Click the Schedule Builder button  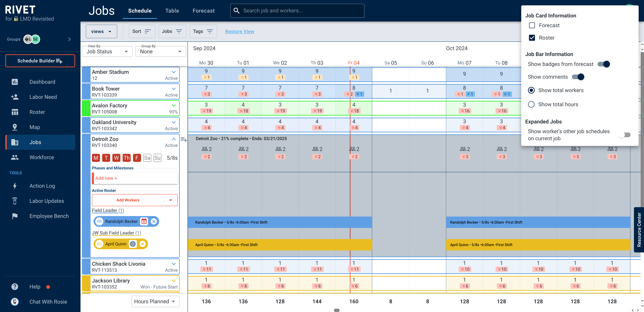coord(40,61)
